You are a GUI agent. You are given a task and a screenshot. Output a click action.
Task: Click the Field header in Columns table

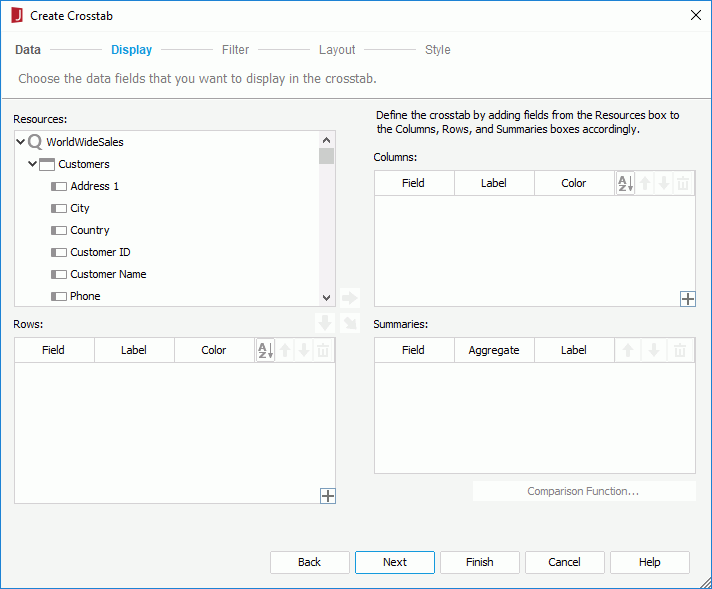(x=414, y=183)
